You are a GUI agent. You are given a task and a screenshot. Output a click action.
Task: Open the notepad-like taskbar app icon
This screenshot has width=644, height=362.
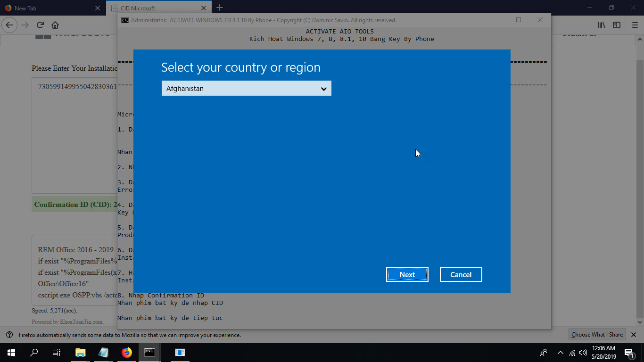click(103, 352)
